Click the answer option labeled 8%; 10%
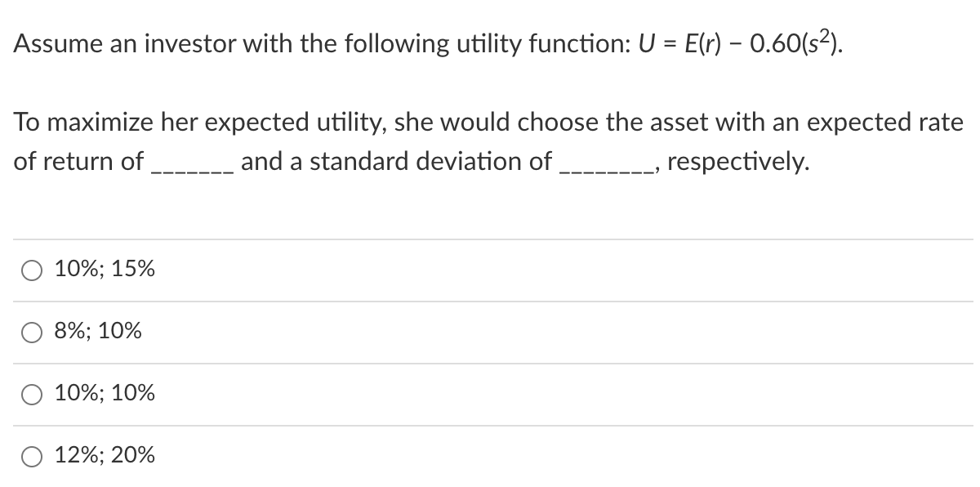Screen dimensions: 980x487 (96, 332)
